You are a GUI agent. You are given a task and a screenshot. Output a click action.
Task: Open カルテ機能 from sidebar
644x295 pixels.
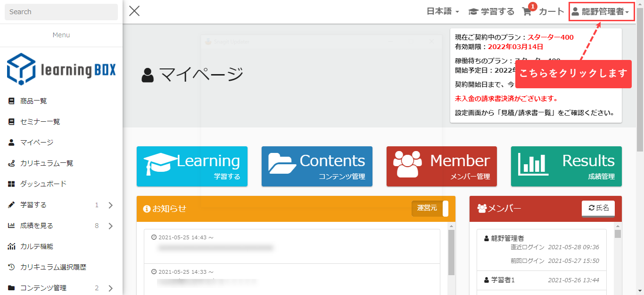click(37, 246)
